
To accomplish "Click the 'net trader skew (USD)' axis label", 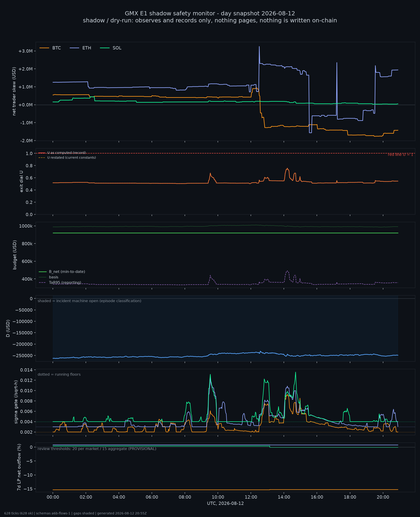I will coord(14,91).
